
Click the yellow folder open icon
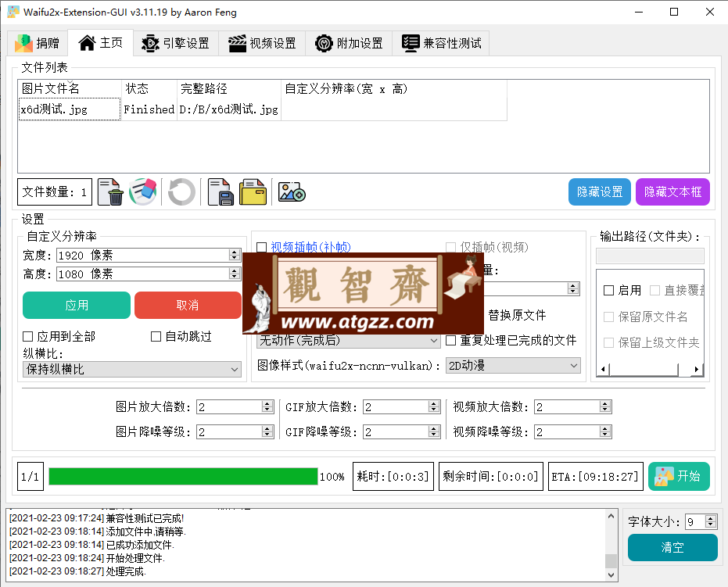tap(253, 191)
